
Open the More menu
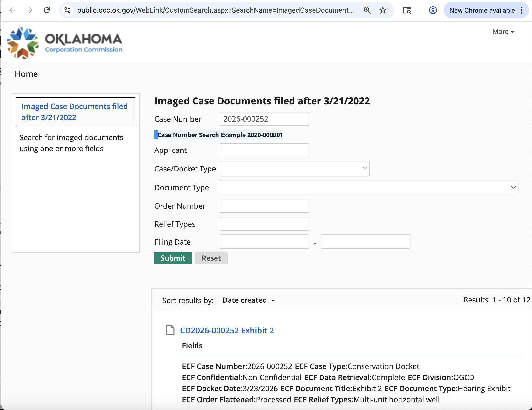coord(503,32)
